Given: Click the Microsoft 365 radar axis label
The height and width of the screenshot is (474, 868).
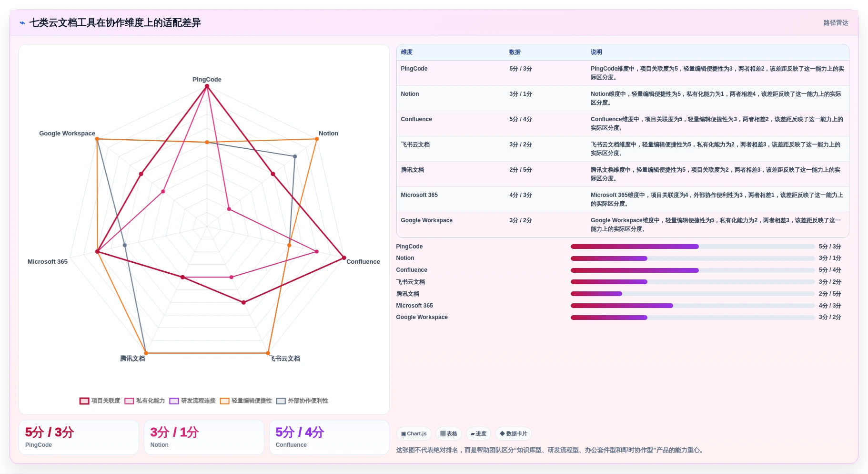Looking at the screenshot, I should point(48,262).
